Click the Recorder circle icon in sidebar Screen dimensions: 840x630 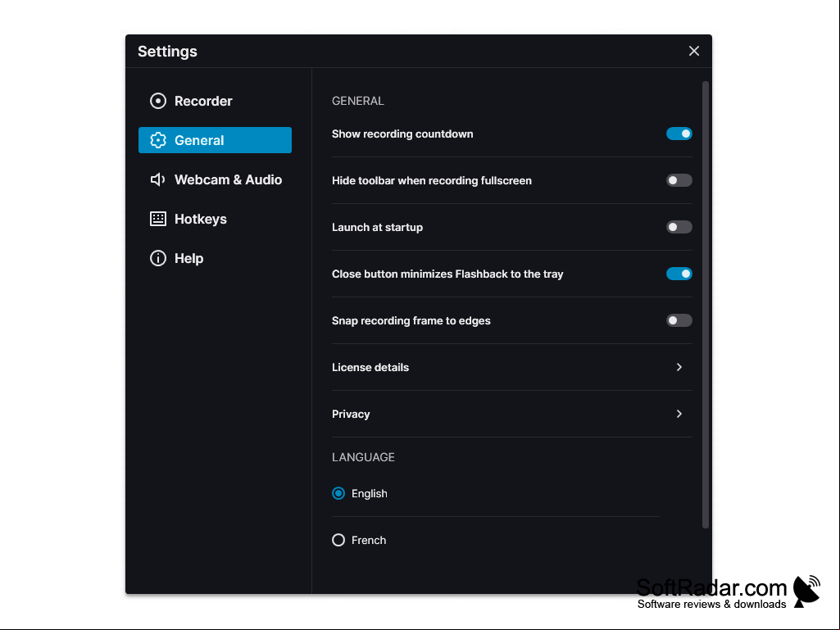pyautogui.click(x=158, y=101)
